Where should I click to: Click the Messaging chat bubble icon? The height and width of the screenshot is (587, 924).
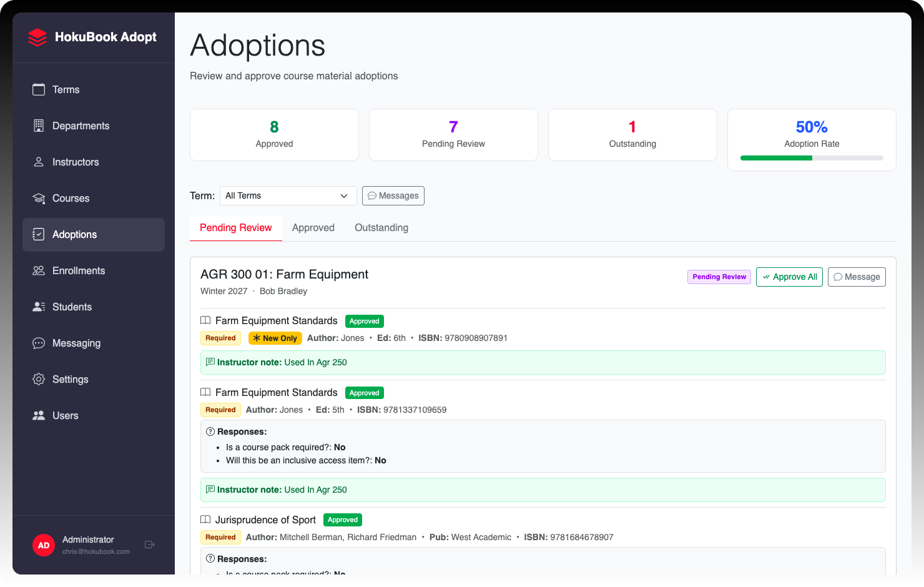(39, 343)
